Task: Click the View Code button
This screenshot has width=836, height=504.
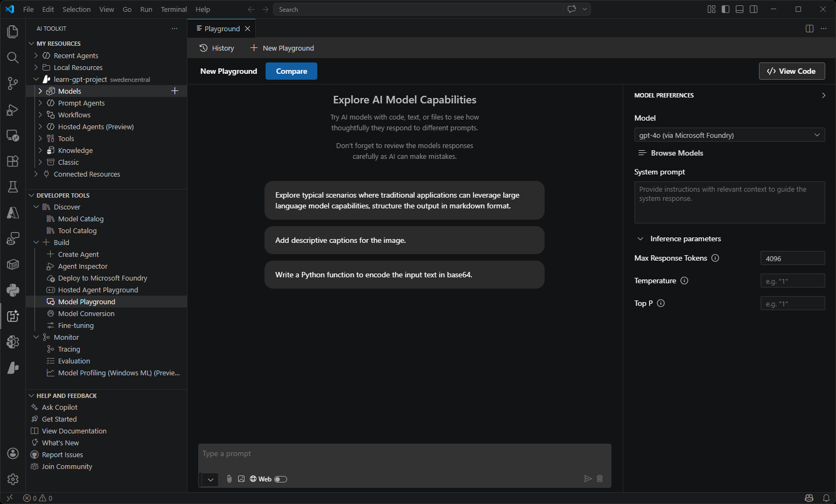Action: coord(791,71)
